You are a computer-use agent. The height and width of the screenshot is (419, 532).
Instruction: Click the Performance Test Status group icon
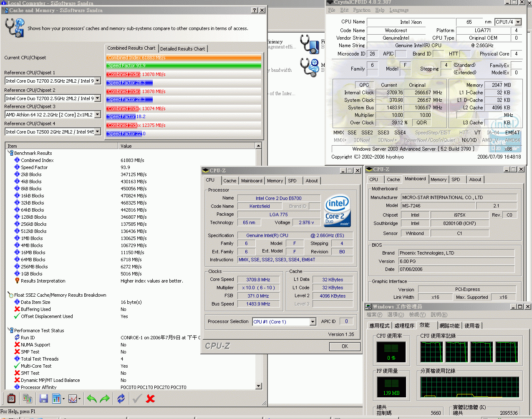[10, 331]
